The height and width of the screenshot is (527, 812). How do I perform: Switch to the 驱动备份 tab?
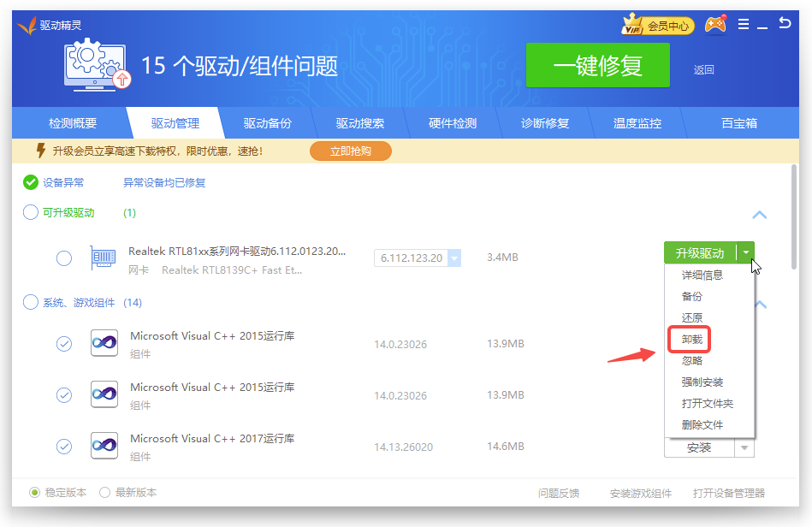pos(267,123)
